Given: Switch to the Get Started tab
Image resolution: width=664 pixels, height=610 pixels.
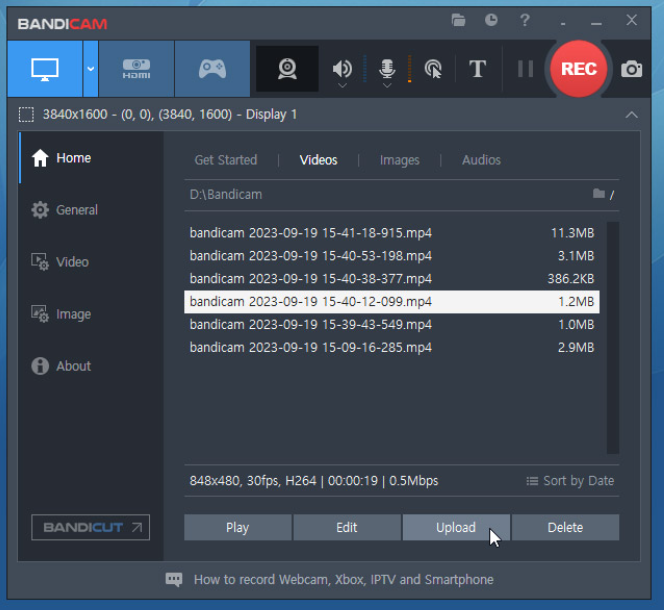Looking at the screenshot, I should (x=226, y=160).
